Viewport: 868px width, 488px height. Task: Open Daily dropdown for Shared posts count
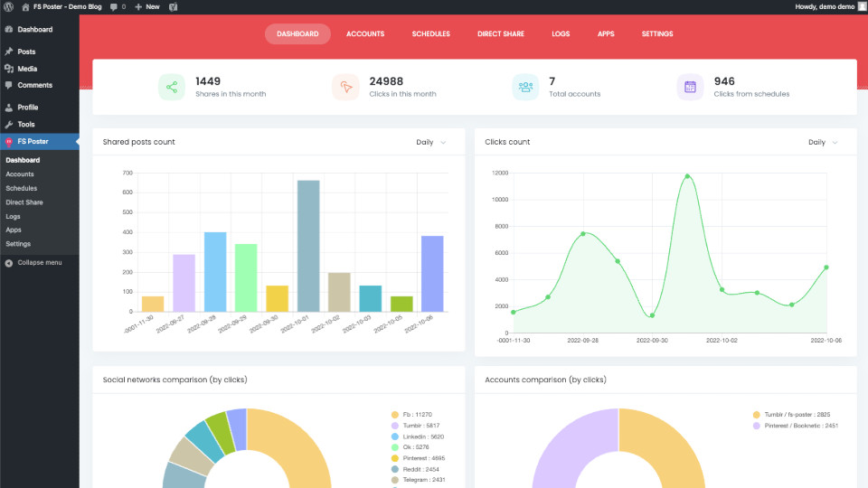[430, 142]
